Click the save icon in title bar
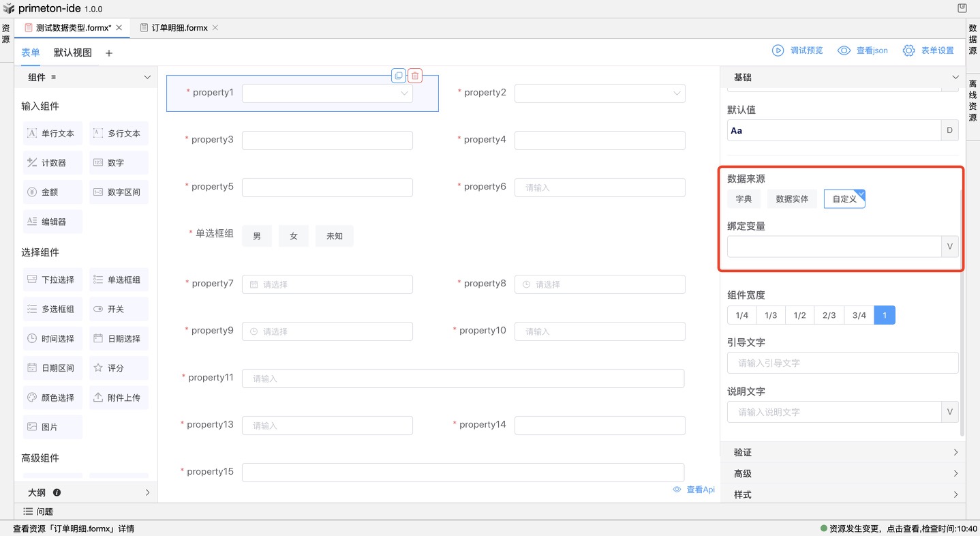 [962, 8]
